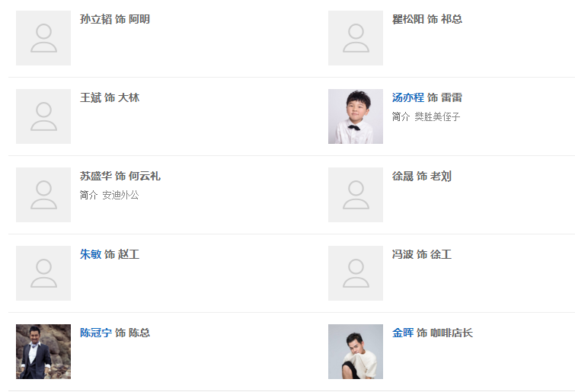Open the 金晖 actor link
575x392 pixels.
[403, 333]
